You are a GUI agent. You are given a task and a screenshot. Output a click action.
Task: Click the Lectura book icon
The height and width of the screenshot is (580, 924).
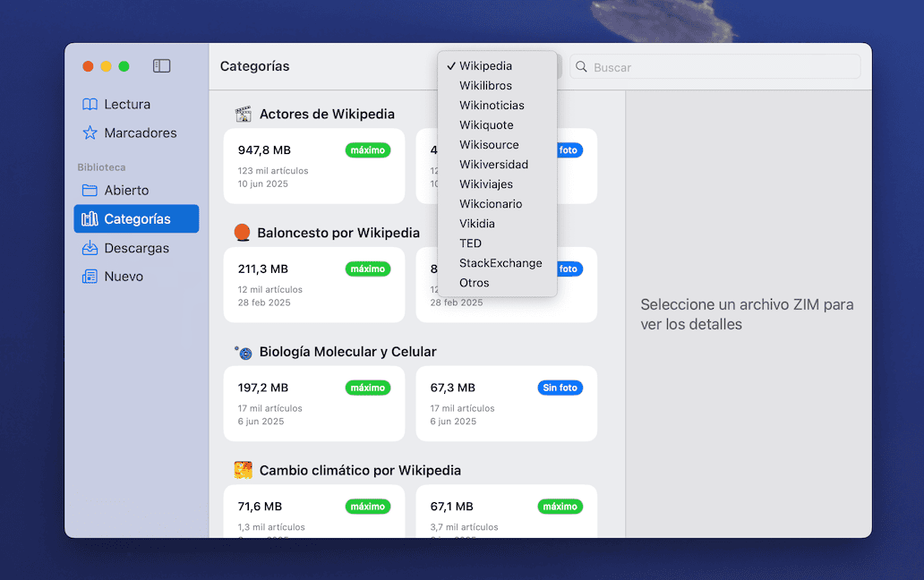90,104
